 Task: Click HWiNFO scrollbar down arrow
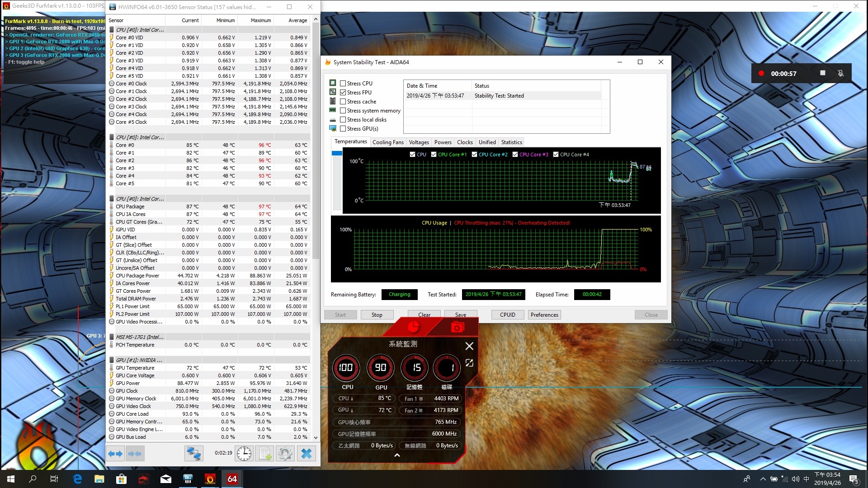click(x=316, y=437)
